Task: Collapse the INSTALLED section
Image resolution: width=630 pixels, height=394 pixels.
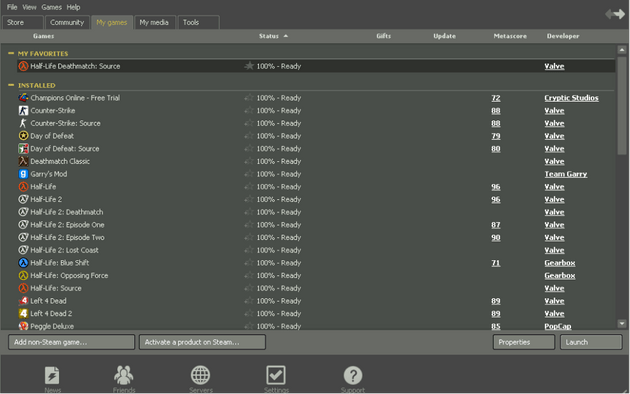Action: (x=11, y=85)
